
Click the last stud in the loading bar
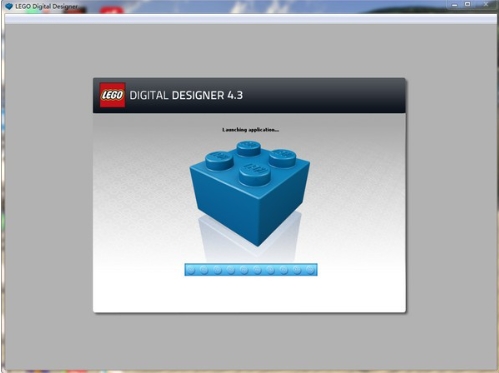tap(310, 270)
